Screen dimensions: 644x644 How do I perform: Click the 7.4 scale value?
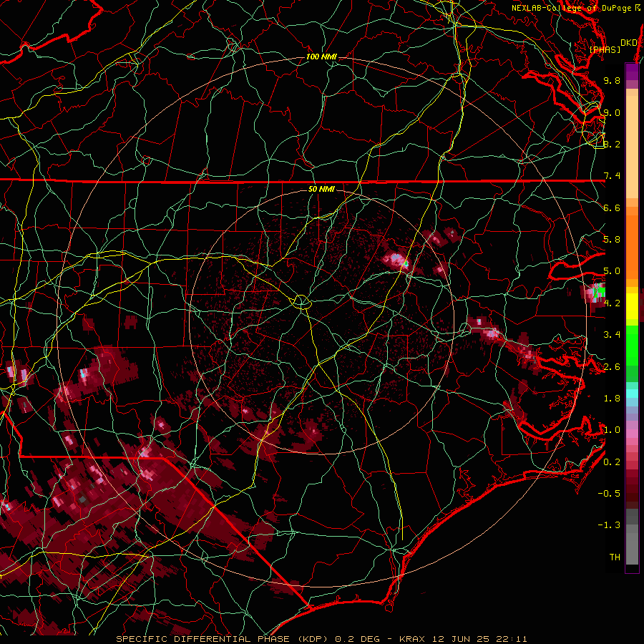coord(612,176)
